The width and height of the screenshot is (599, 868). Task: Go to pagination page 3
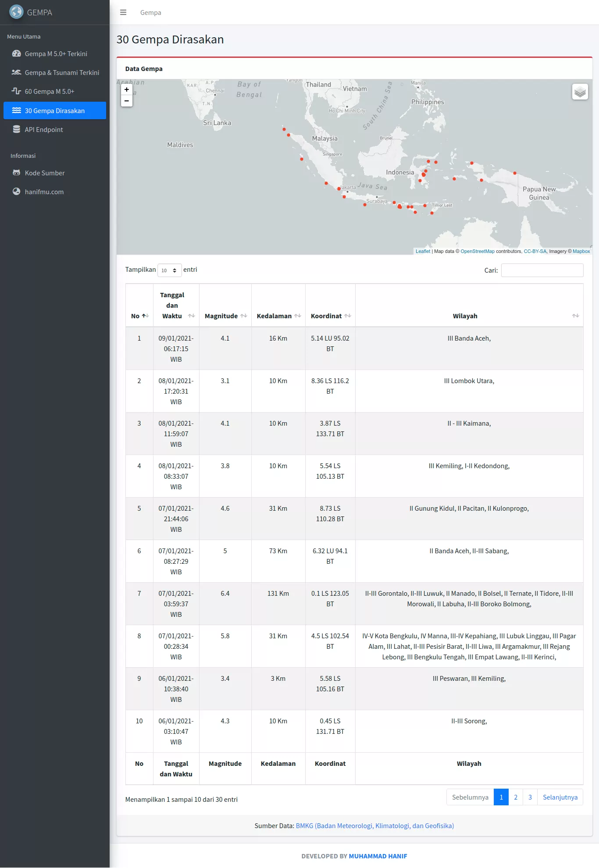(x=530, y=797)
